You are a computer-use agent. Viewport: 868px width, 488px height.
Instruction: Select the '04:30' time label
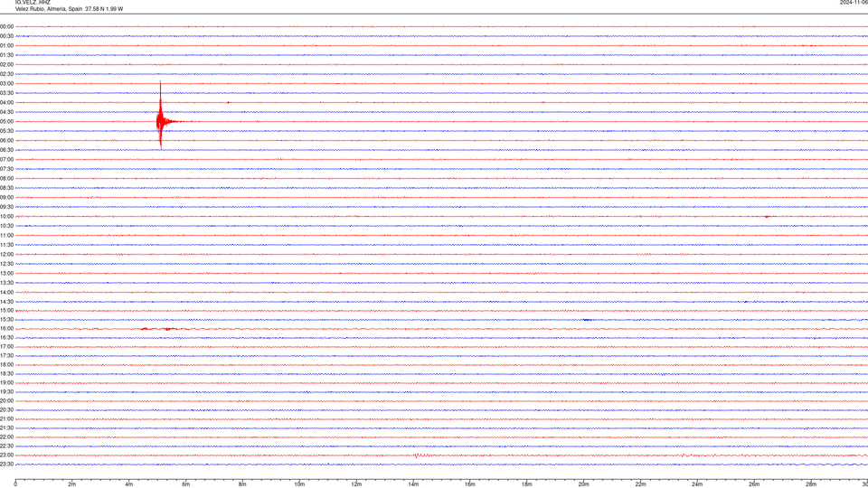point(6,112)
